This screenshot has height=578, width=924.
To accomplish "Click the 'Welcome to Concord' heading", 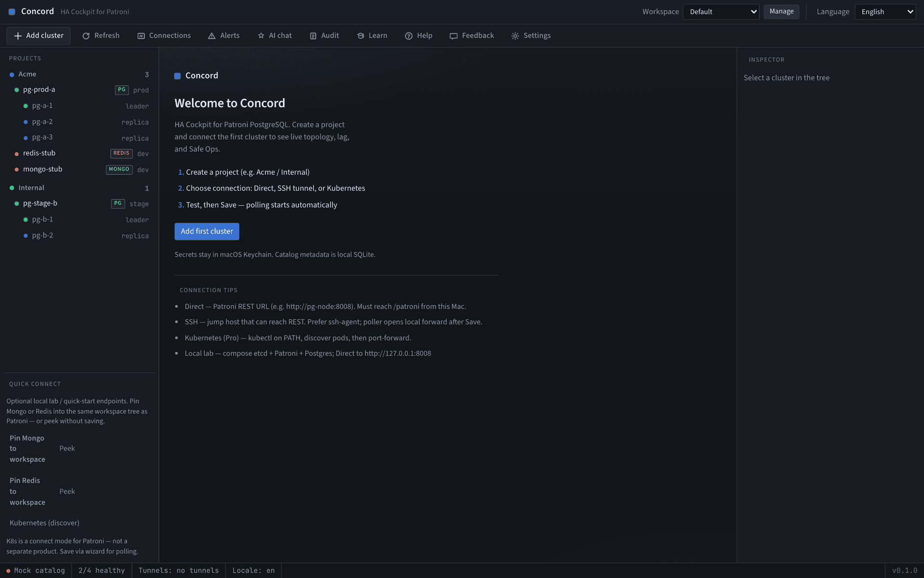I will (230, 104).
